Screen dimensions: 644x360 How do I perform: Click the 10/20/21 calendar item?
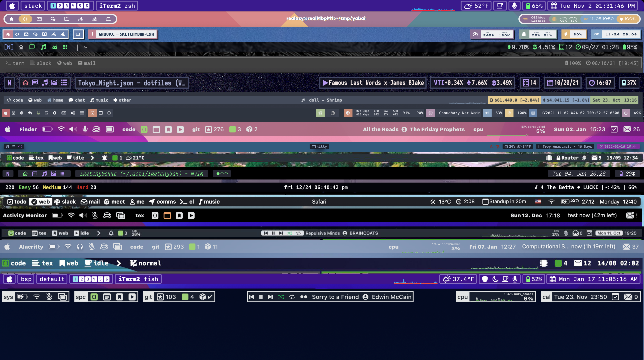[x=563, y=83]
